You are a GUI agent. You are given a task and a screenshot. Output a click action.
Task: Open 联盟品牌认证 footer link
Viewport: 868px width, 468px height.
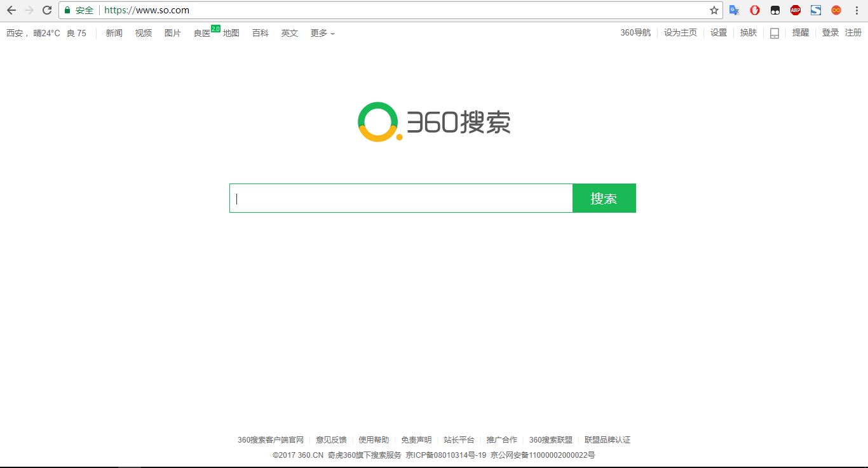tap(607, 440)
